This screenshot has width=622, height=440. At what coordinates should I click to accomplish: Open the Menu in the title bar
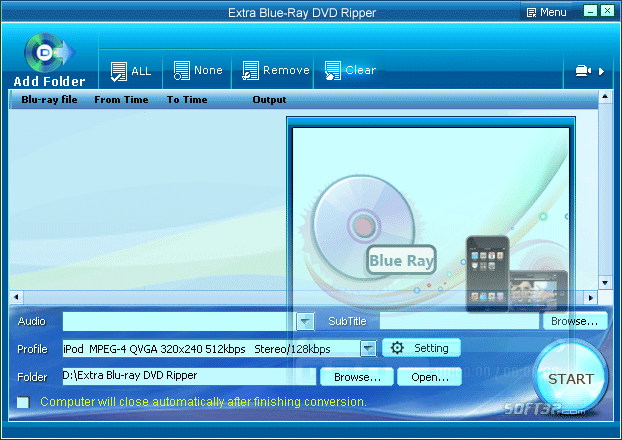[546, 13]
